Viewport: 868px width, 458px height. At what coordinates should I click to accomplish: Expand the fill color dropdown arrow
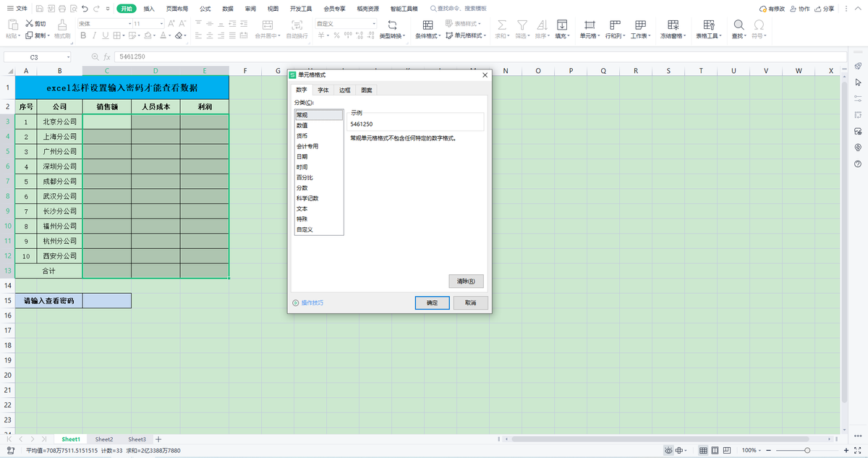[x=153, y=35]
